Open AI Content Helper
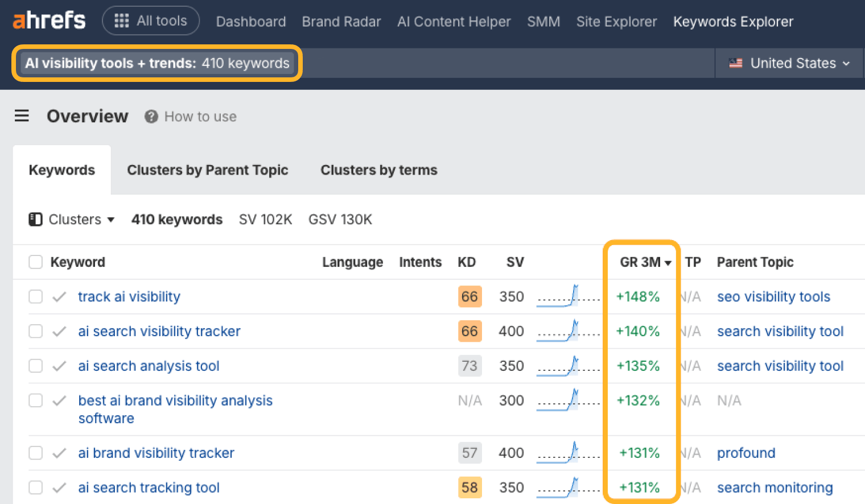Image resolution: width=865 pixels, height=504 pixels. point(454,22)
